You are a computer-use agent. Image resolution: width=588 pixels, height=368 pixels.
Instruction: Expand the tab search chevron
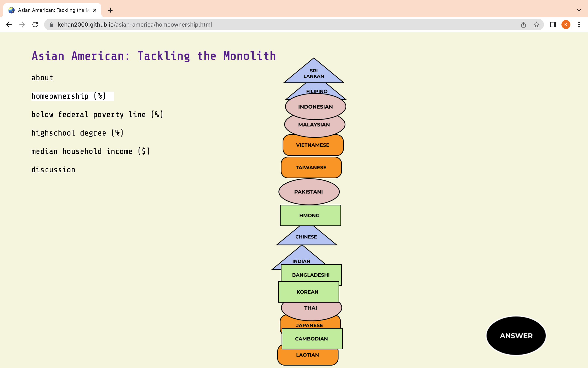[x=579, y=10]
